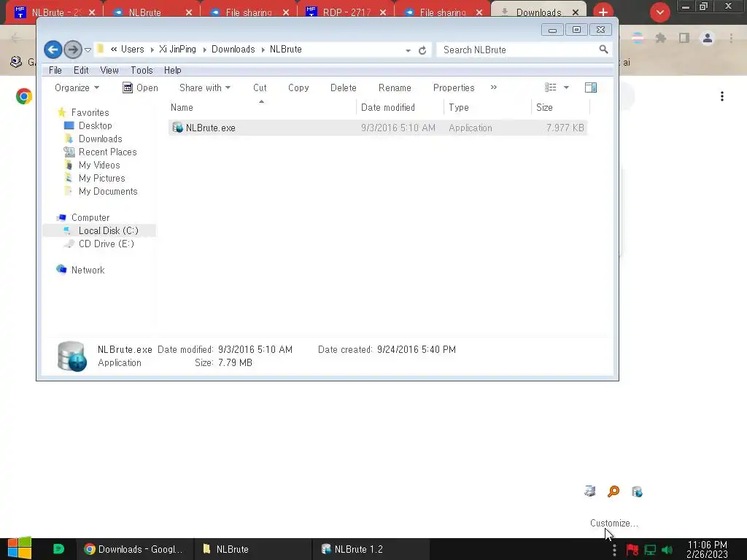
Task: Click the search magnifier icon in Explorer
Action: [603, 49]
